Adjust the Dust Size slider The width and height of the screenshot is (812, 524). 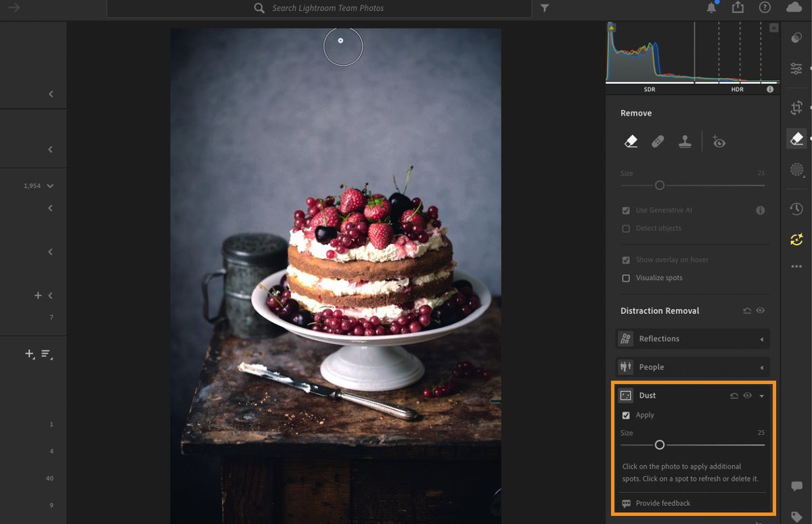pos(660,446)
